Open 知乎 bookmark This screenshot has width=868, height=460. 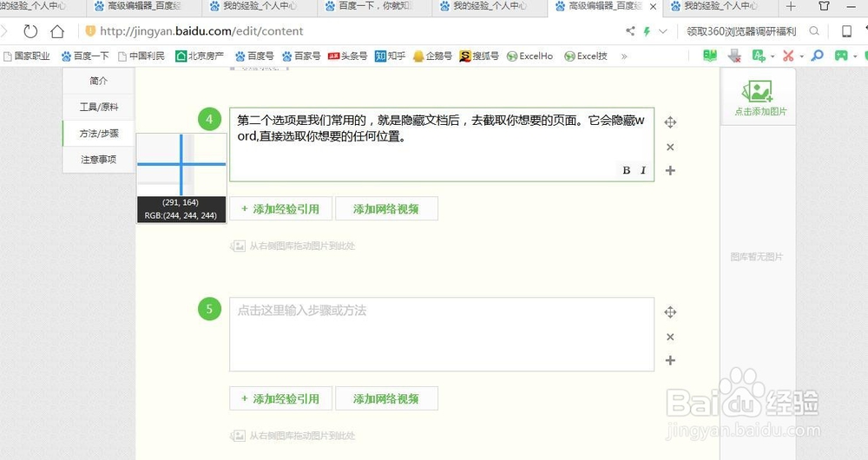[x=391, y=56]
